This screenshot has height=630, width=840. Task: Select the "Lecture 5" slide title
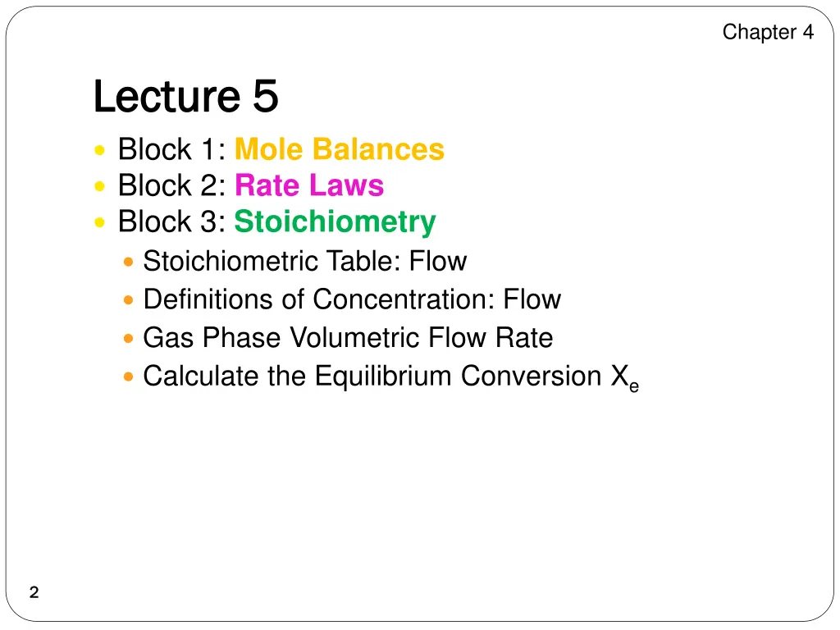tap(185, 97)
